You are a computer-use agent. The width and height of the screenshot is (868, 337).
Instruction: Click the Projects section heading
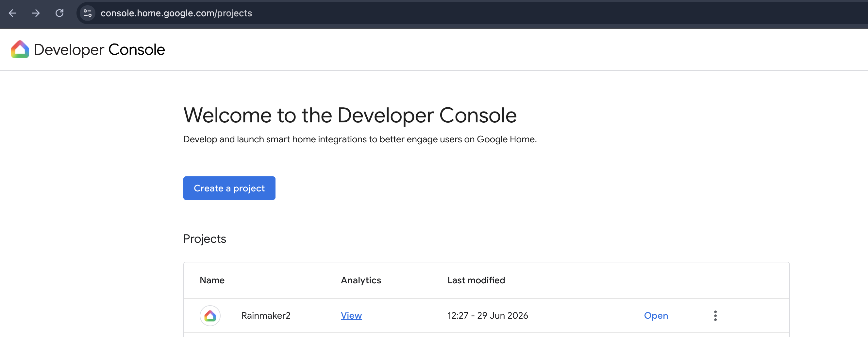tap(205, 239)
